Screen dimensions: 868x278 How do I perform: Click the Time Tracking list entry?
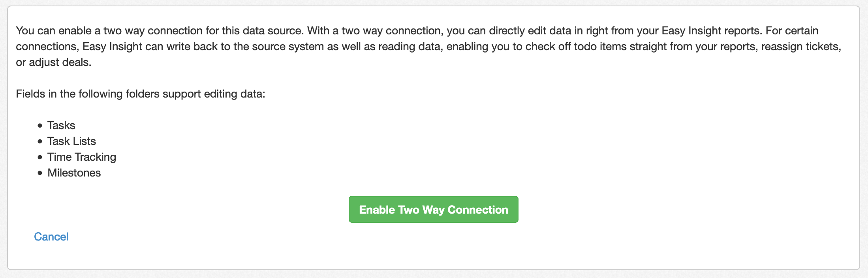[x=82, y=157]
